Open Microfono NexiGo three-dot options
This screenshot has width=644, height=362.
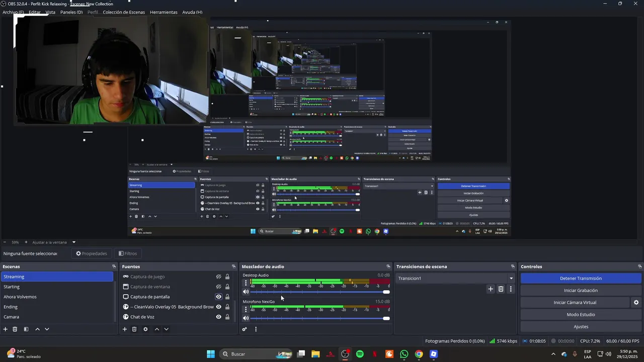[x=246, y=309]
